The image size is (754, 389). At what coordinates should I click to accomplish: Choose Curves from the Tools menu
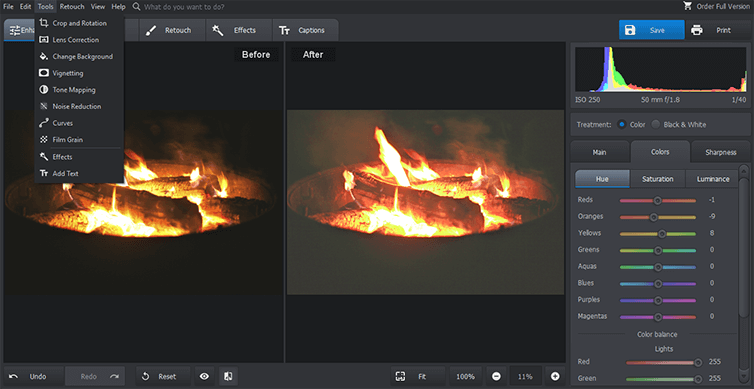tap(79, 123)
